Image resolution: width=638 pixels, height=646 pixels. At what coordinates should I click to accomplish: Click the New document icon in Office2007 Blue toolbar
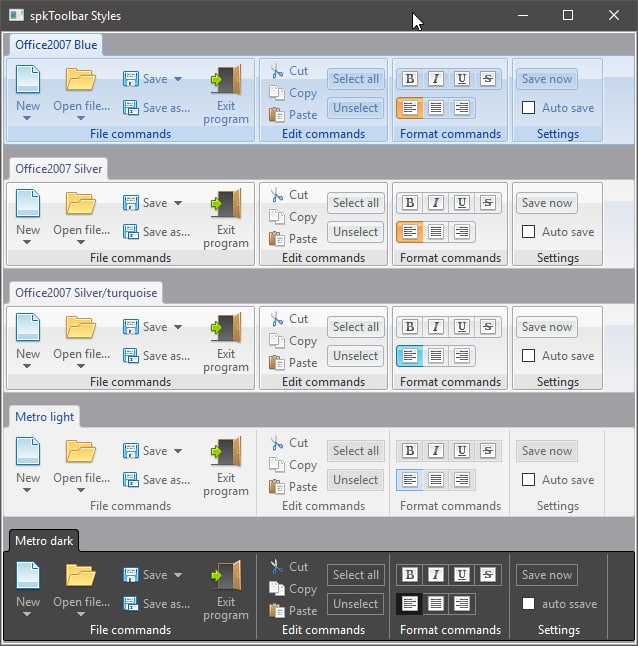[x=28, y=79]
